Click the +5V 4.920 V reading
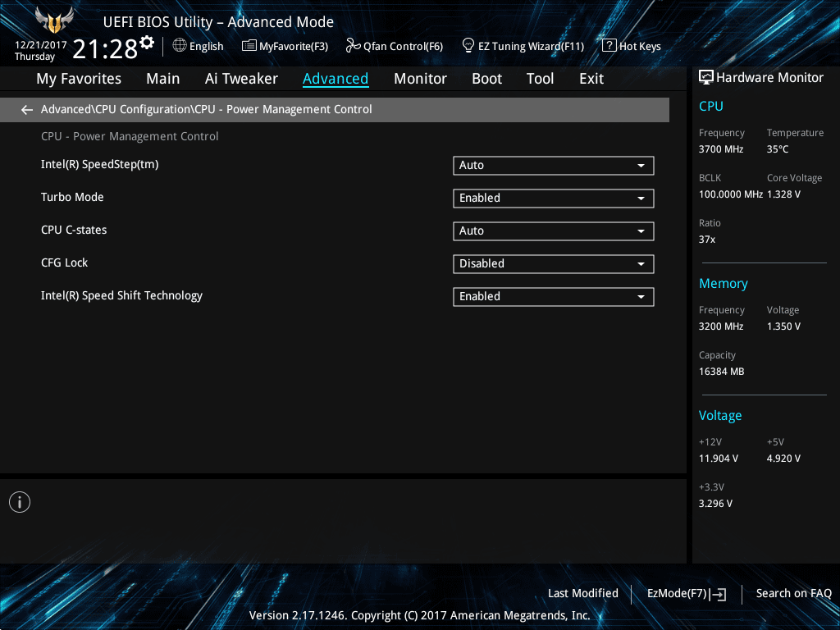Image resolution: width=840 pixels, height=630 pixels. 783,459
